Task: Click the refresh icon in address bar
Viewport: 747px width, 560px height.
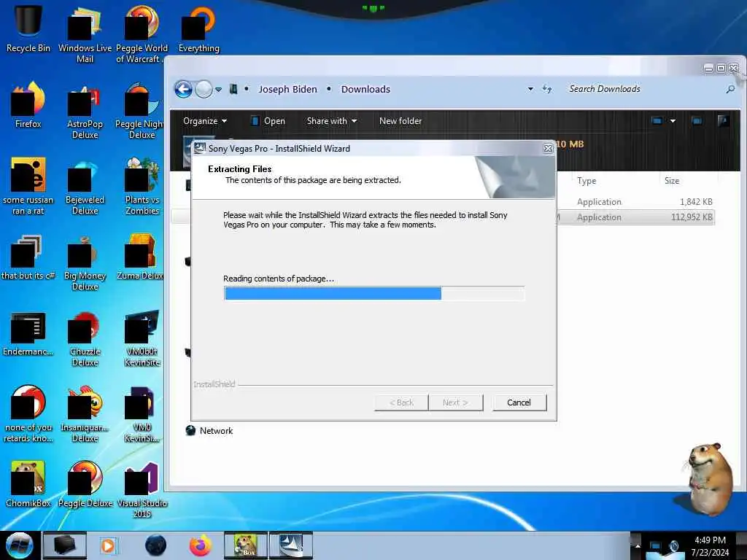Action: 547,89
